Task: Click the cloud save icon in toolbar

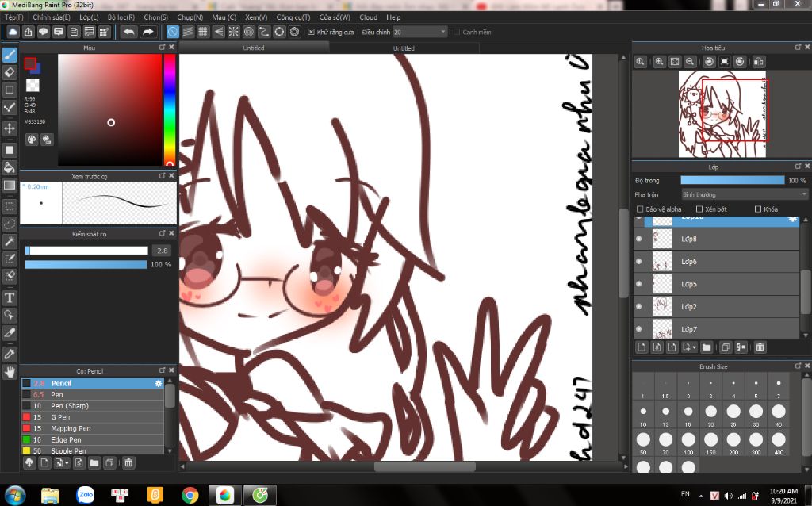Action: point(13,32)
